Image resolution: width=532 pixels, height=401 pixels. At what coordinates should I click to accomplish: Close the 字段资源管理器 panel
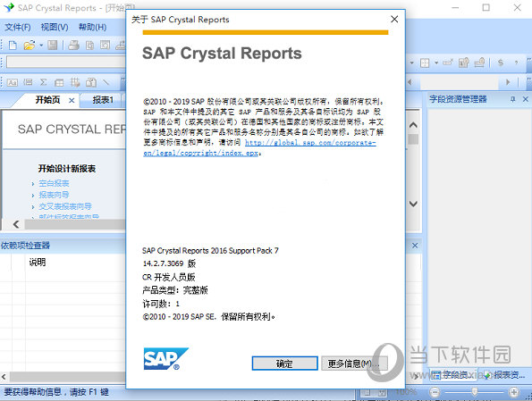coord(526,99)
